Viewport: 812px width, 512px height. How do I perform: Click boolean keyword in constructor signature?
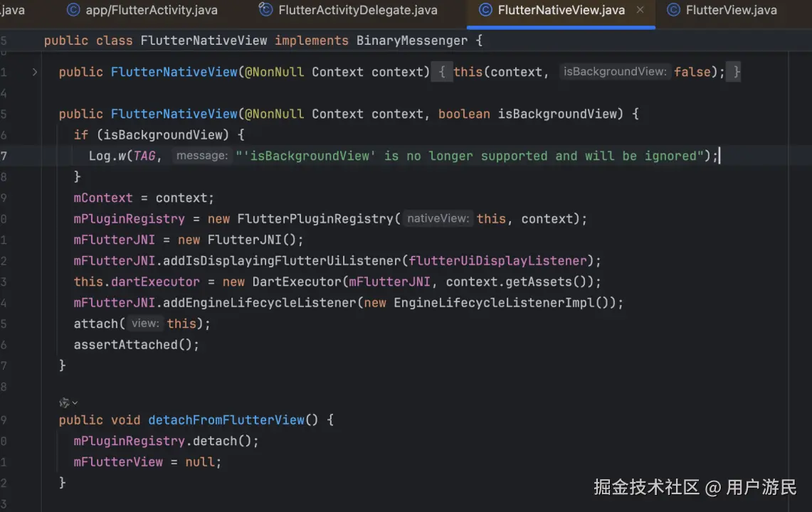click(464, 114)
